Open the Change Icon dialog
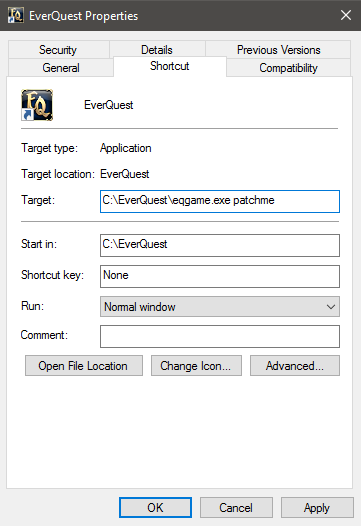Viewport: 361px width, 526px height. (x=196, y=365)
